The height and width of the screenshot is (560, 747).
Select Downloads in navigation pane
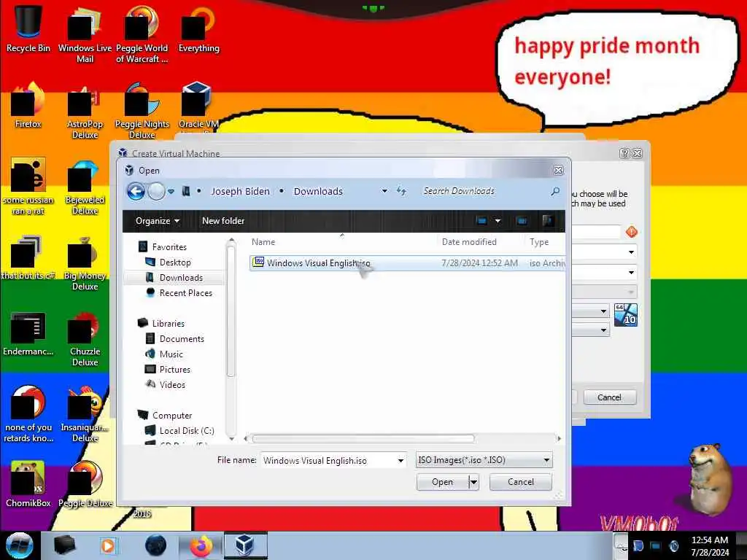(181, 278)
